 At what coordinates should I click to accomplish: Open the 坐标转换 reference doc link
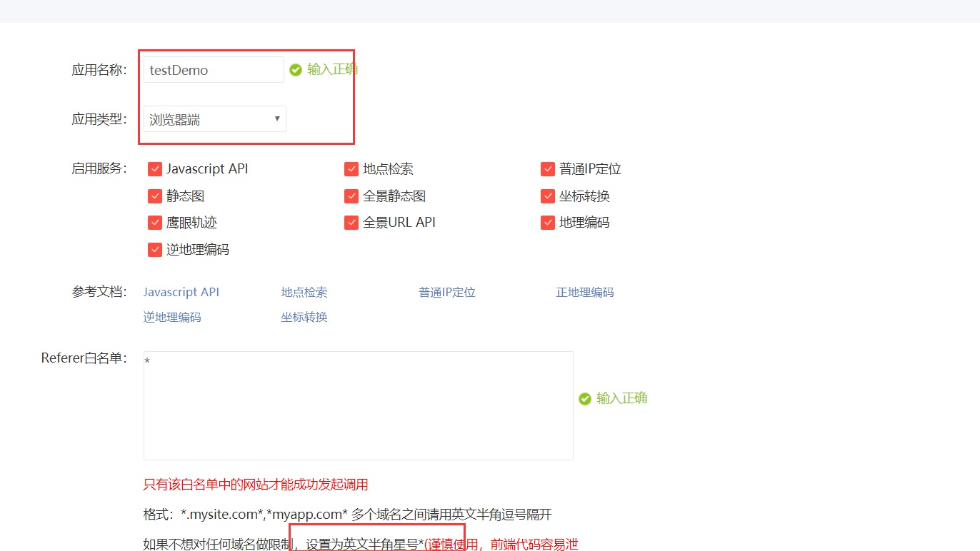click(x=304, y=318)
